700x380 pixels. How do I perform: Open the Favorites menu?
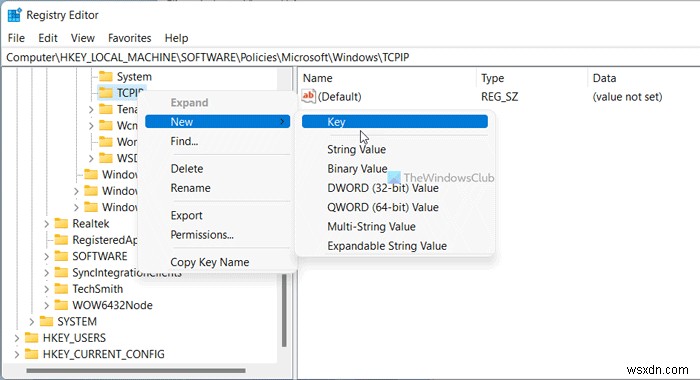[129, 38]
